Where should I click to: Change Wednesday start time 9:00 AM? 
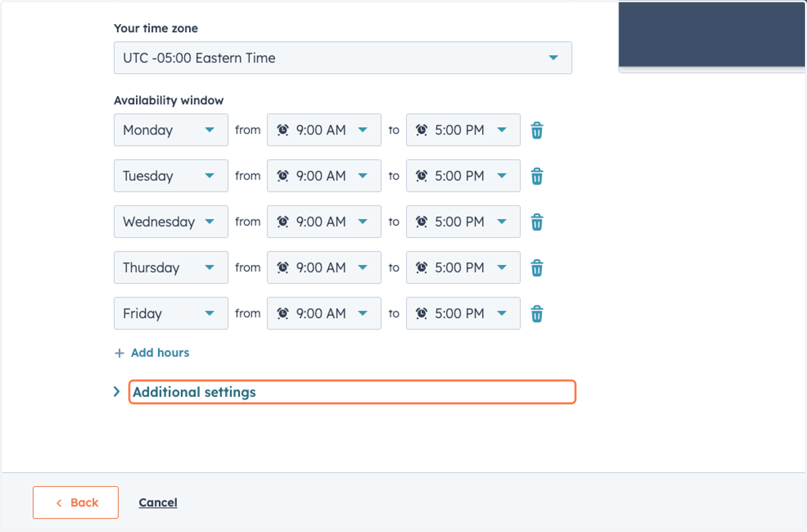point(324,221)
